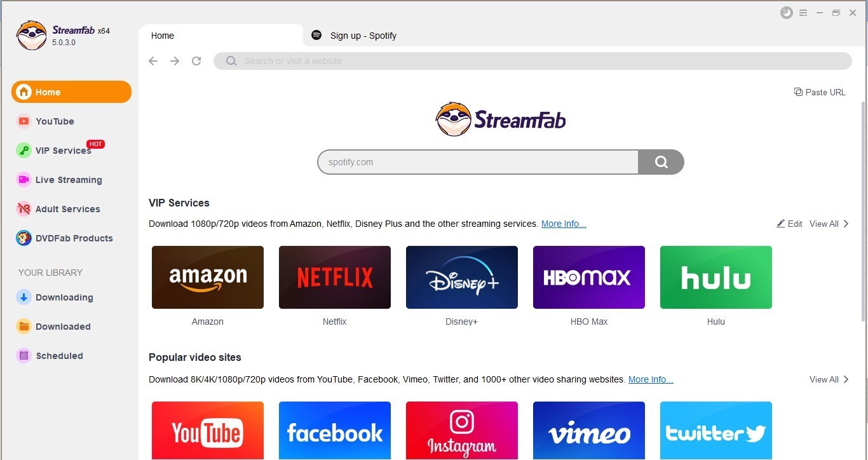This screenshot has width=868, height=460.
Task: Expand View All for VIP Services
Action: pyautogui.click(x=824, y=224)
